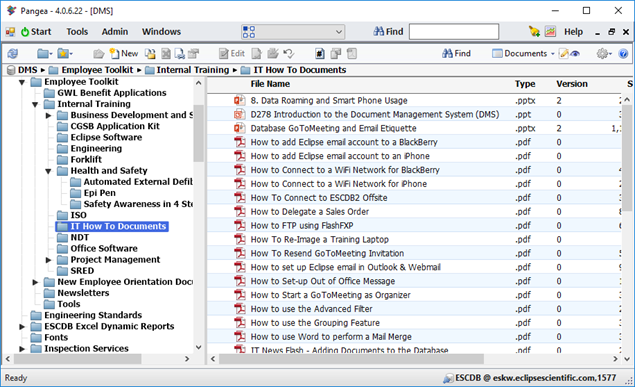Select the GWL Benefit Applications folder
This screenshot has height=387, width=635.
click(x=112, y=93)
